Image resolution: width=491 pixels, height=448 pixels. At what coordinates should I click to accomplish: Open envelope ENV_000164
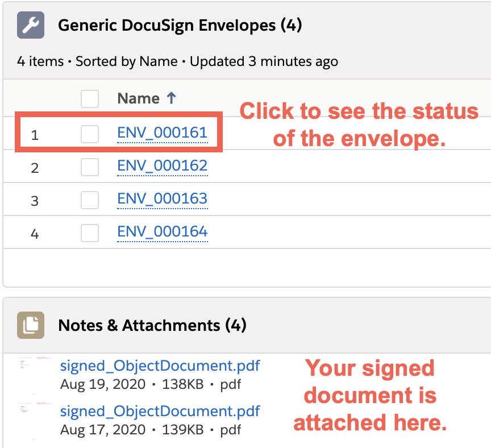(x=162, y=232)
